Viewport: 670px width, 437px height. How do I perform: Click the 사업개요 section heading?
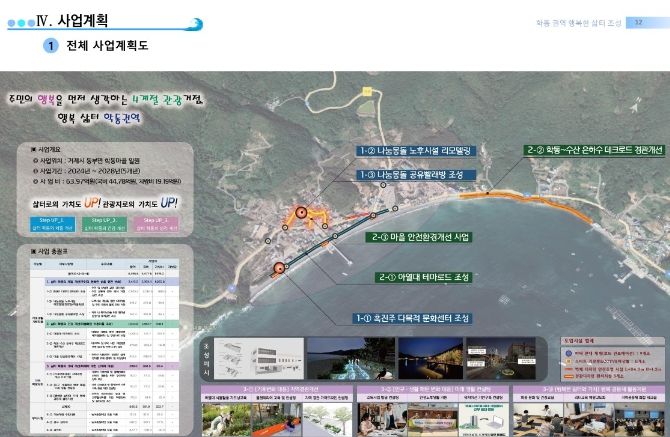(50, 147)
